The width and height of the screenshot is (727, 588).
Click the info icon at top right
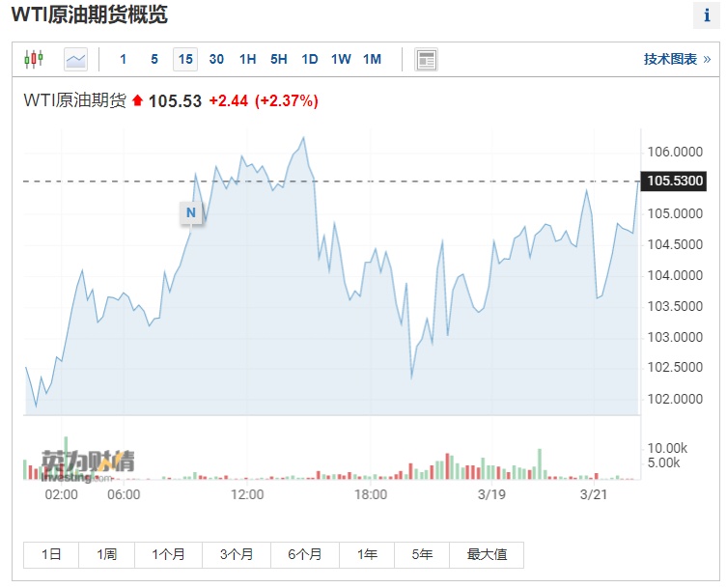[x=707, y=15]
